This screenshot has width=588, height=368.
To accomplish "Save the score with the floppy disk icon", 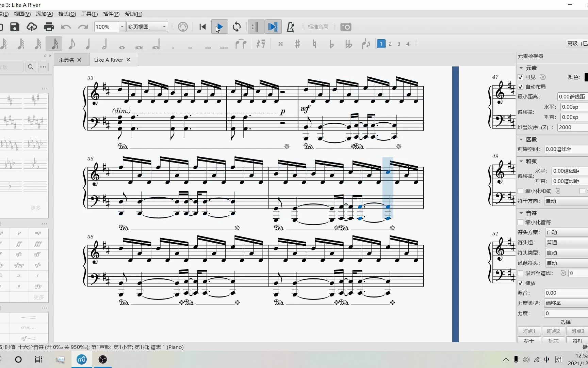I will [15, 27].
